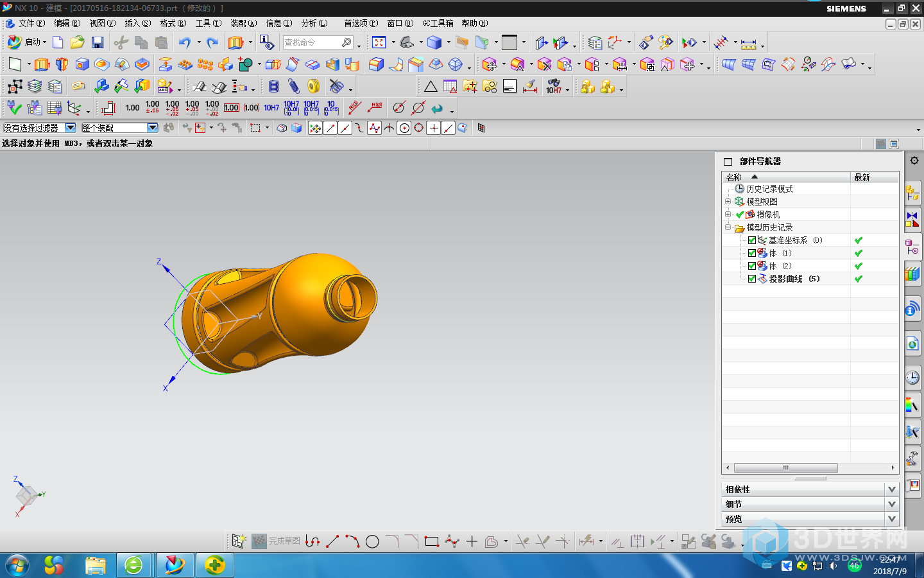924x578 pixels.
Task: Collapse the 模型历史记录 tree node
Action: pyautogui.click(x=728, y=227)
